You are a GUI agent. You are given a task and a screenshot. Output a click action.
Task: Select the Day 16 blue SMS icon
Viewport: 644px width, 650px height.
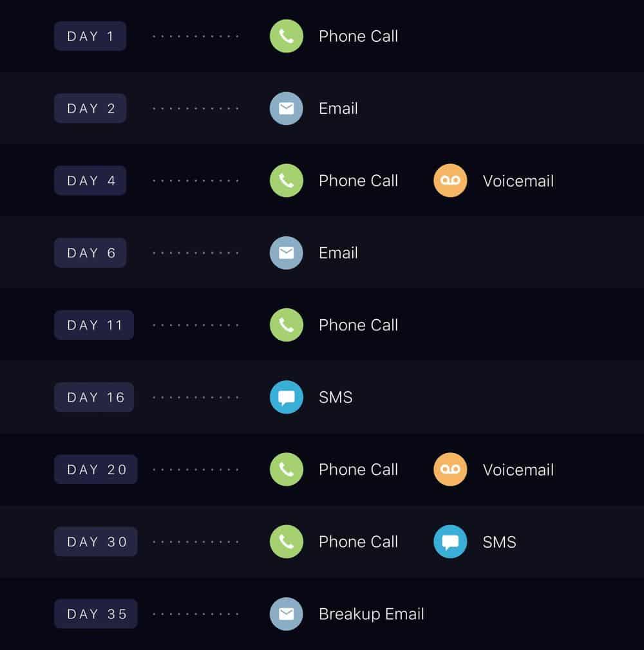(287, 397)
